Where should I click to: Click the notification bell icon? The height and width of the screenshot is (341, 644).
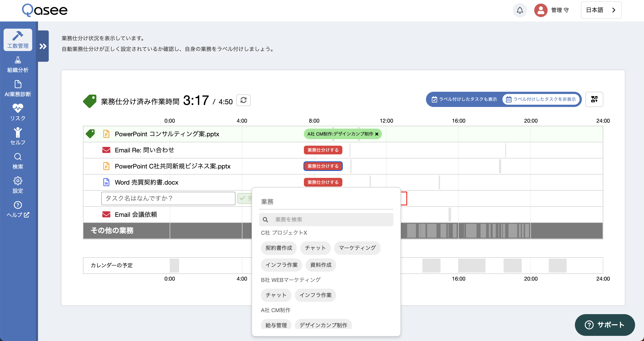tap(519, 10)
